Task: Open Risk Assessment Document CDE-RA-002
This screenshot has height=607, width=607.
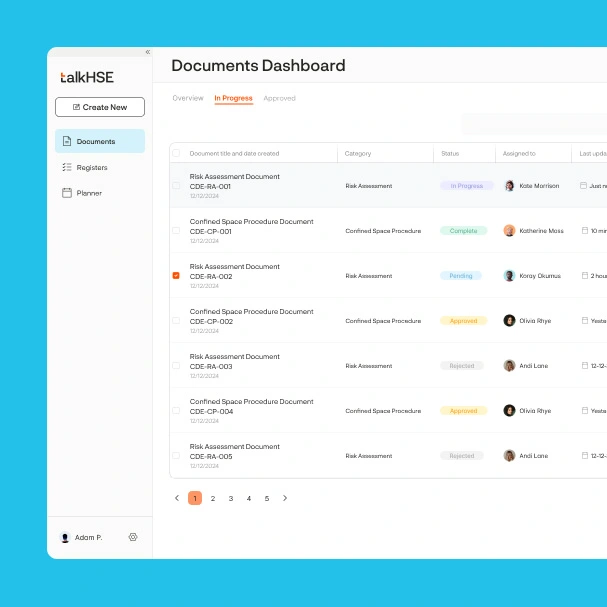Action: [235, 271]
